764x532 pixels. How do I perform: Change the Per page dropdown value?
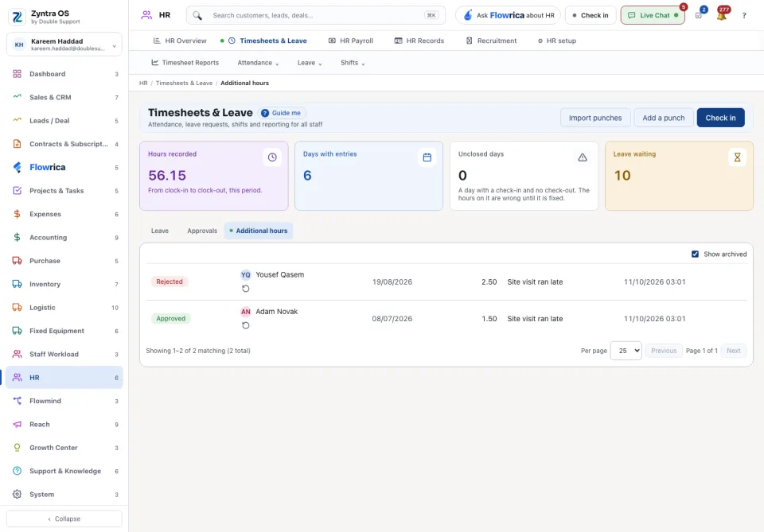(626, 351)
